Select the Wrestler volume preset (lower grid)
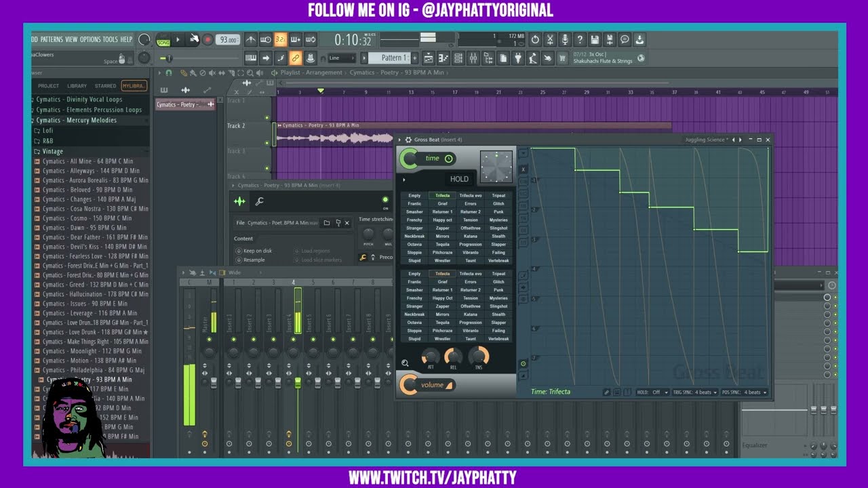Image resolution: width=868 pixels, height=488 pixels. [x=442, y=339]
